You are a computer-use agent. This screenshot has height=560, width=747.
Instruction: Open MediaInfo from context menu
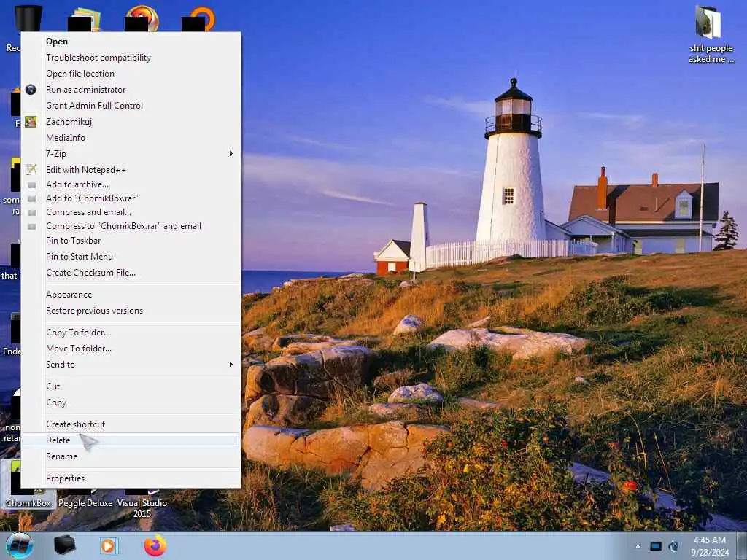[x=131, y=138]
